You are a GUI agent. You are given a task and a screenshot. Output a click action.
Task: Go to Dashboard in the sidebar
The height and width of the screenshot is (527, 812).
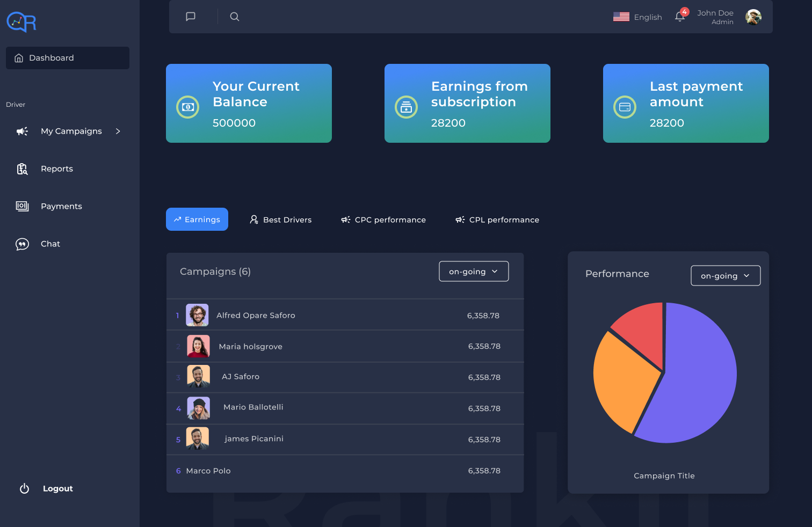(x=68, y=58)
